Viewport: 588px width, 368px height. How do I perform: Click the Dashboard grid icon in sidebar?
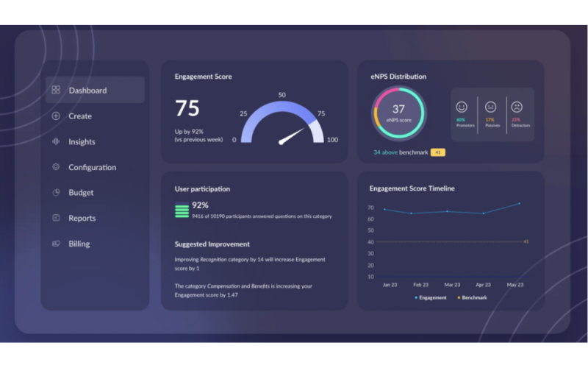pos(56,90)
